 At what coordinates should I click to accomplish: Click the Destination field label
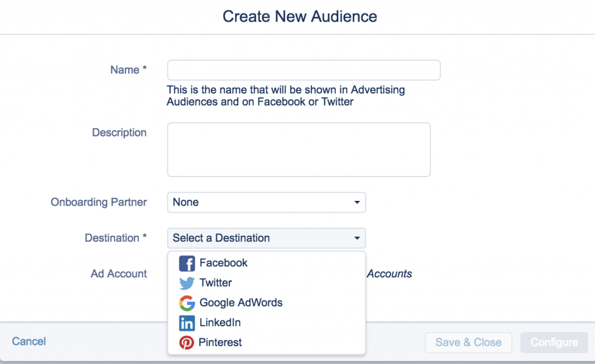point(116,238)
